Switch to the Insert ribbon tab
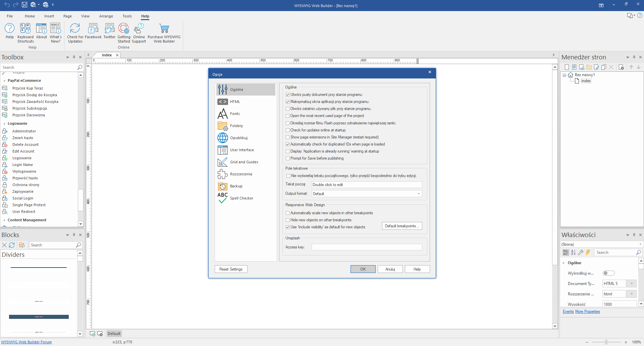The image size is (644, 346). point(49,16)
